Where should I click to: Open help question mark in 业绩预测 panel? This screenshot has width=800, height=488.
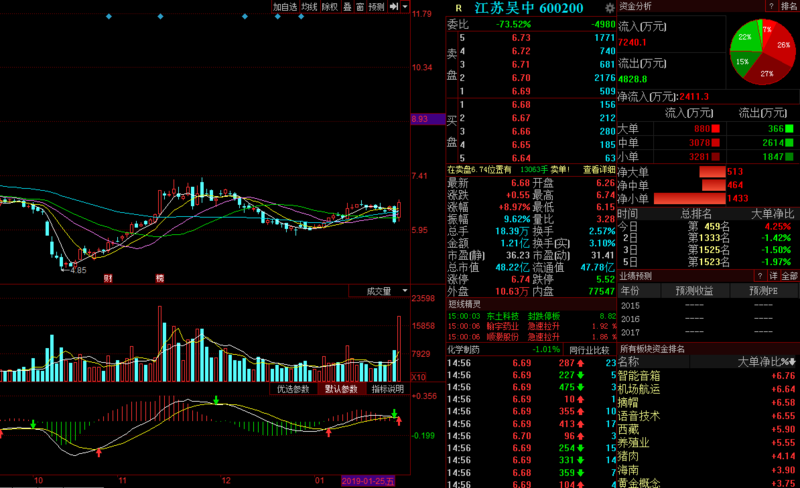pyautogui.click(x=760, y=276)
